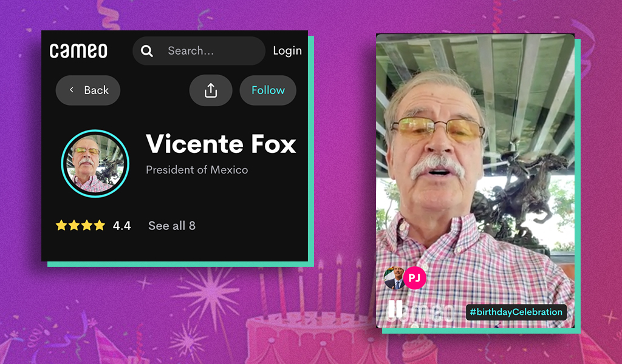Viewport: 622px width, 364px height.
Task: Go back with the Back button
Action: pyautogui.click(x=87, y=90)
